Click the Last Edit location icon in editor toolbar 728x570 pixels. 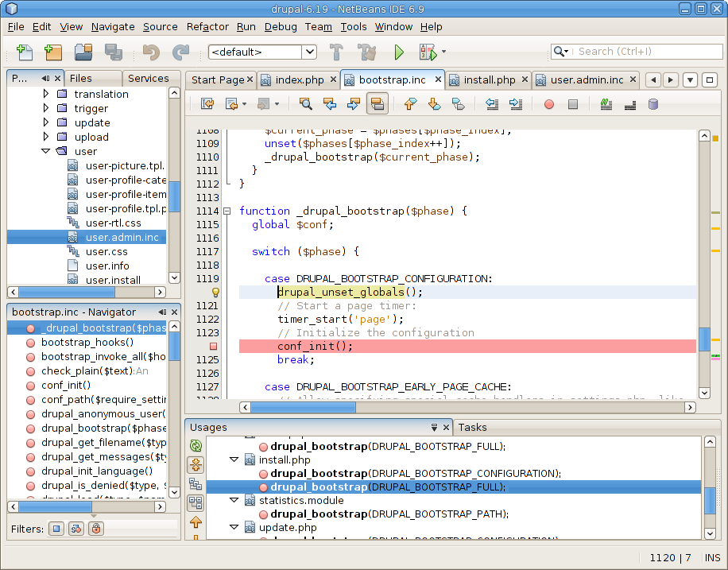click(x=207, y=103)
